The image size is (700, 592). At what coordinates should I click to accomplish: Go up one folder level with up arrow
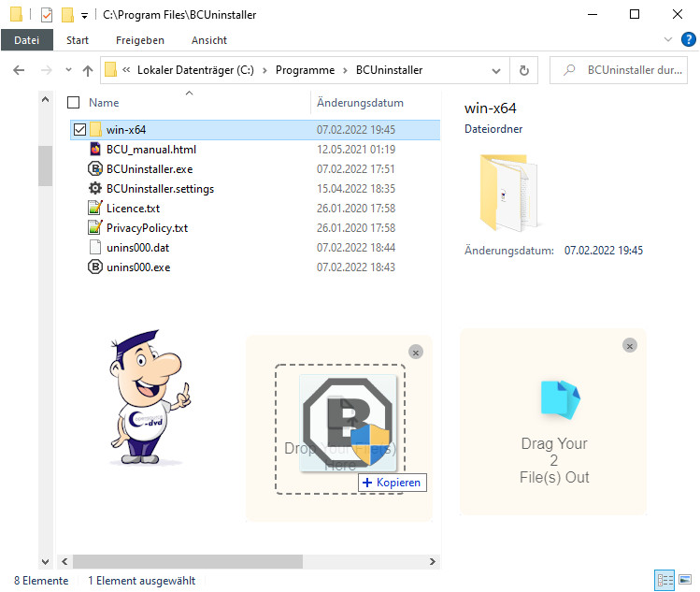tap(88, 70)
